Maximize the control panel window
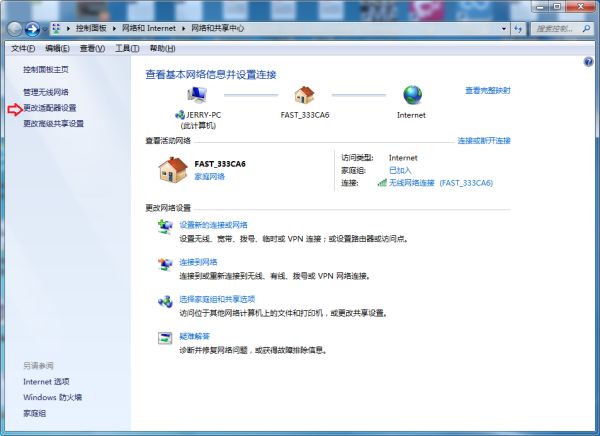The image size is (600, 436). pos(557,6)
